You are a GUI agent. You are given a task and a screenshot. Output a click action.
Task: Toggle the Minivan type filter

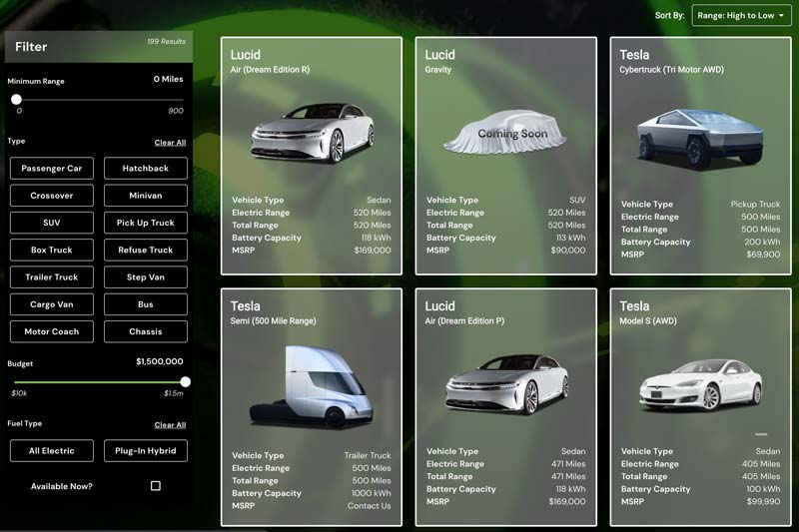145,196
